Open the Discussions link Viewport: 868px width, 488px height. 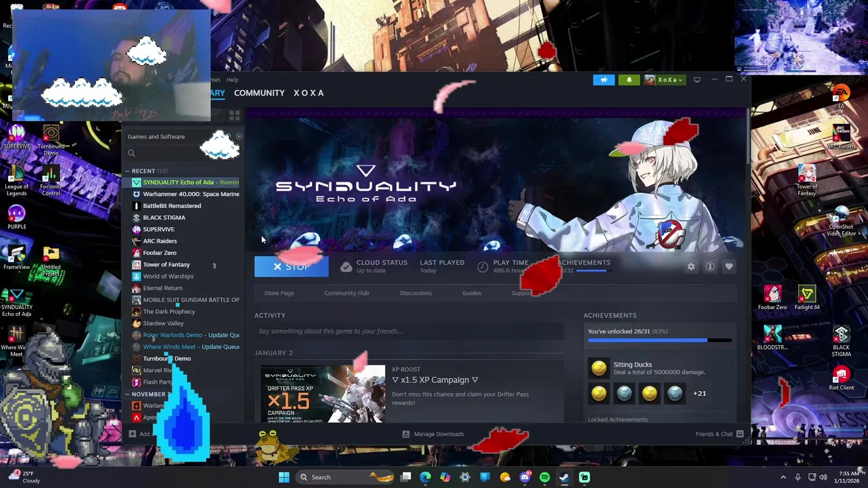(416, 293)
